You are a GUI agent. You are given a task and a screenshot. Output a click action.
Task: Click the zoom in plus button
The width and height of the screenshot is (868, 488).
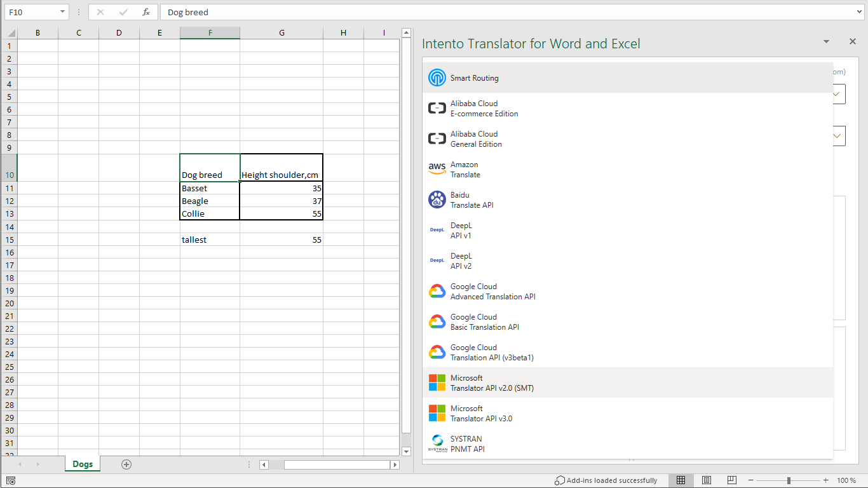[825, 480]
